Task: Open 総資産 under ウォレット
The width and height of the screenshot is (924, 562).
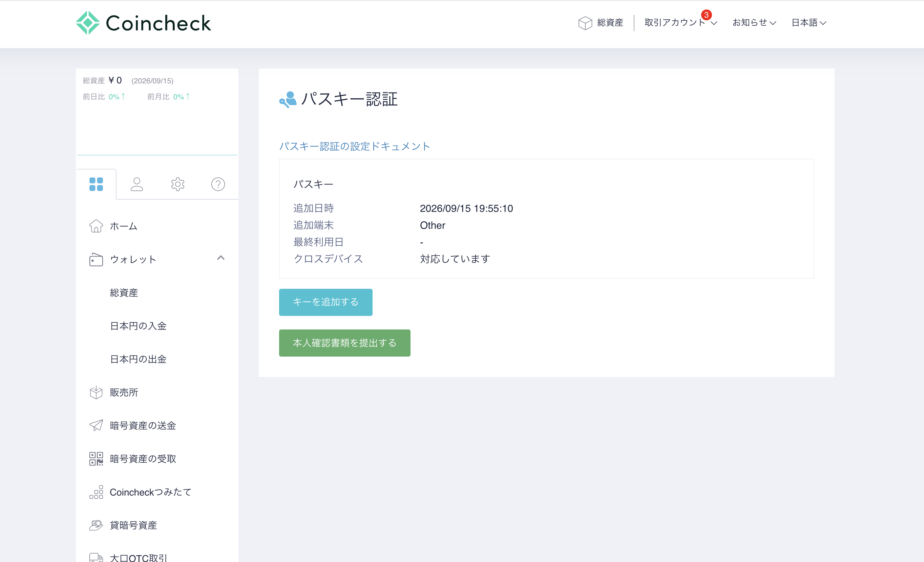Action: tap(124, 293)
